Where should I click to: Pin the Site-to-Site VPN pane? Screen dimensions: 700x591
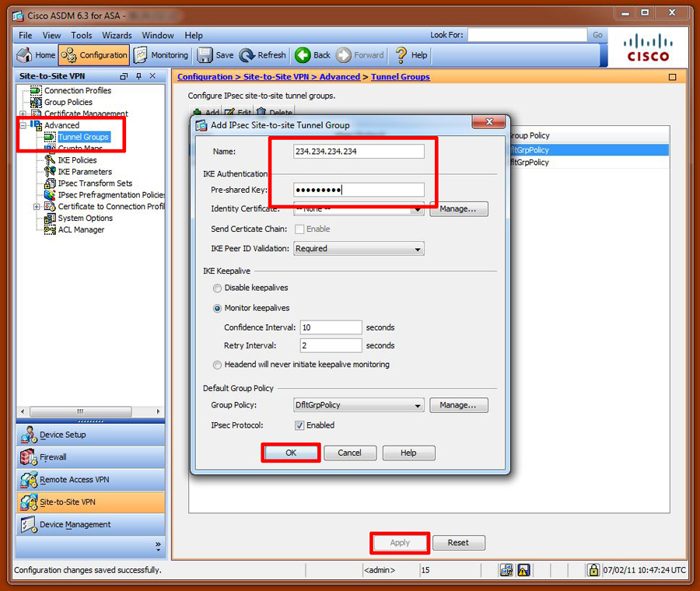(139, 76)
